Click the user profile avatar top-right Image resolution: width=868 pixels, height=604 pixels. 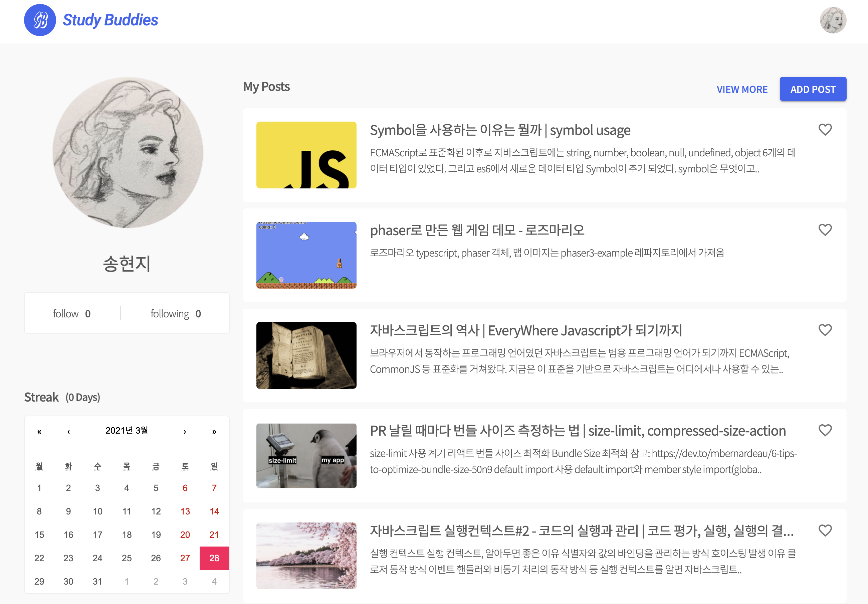tap(834, 20)
